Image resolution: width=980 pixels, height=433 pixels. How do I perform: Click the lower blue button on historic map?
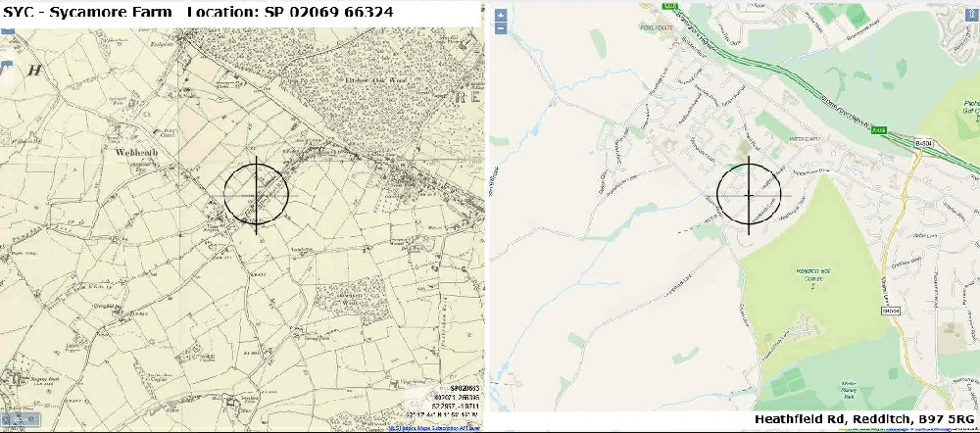tap(19, 419)
